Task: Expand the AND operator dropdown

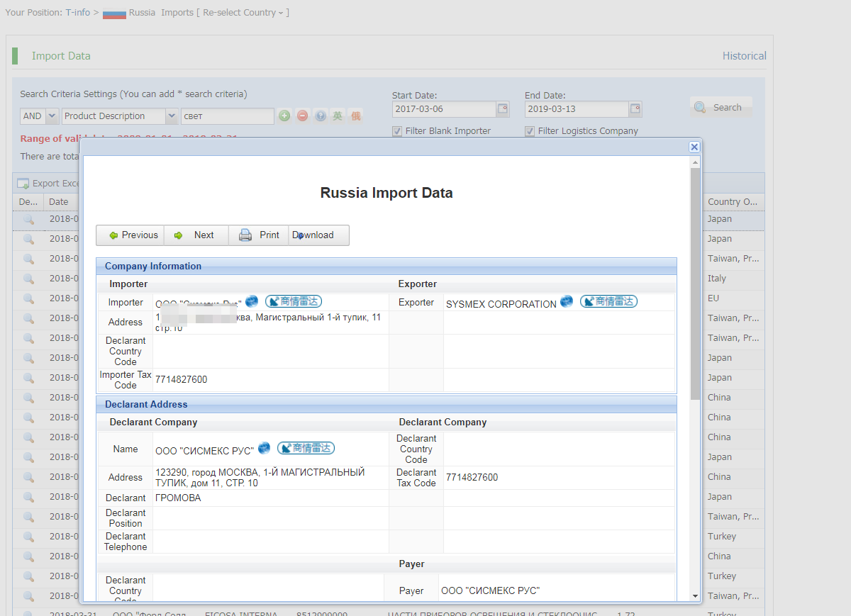Action: point(52,116)
